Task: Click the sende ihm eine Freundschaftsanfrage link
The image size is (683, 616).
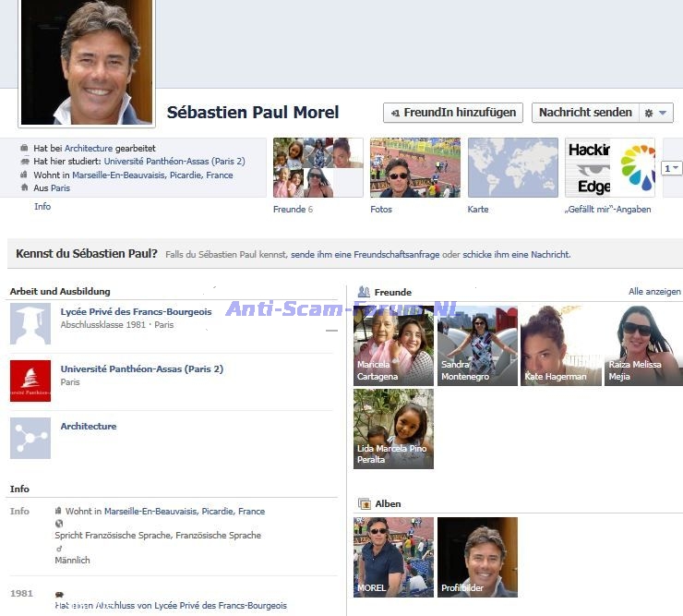Action: pos(365,255)
